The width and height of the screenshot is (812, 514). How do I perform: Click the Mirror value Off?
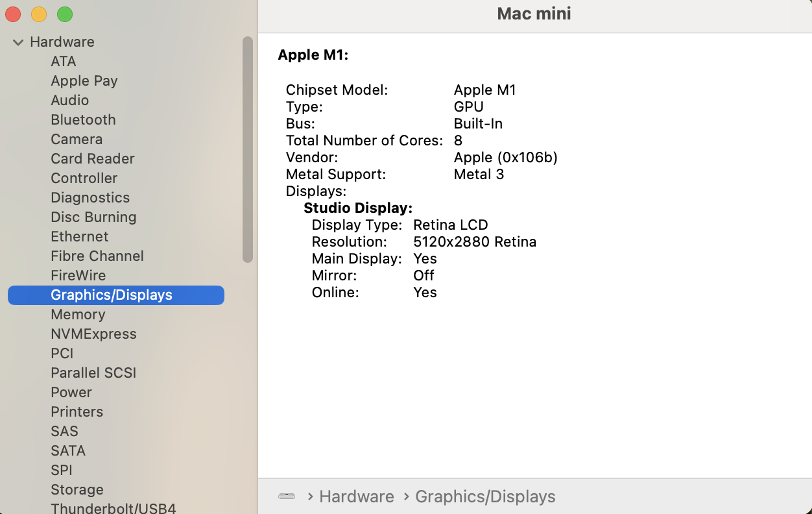click(424, 275)
